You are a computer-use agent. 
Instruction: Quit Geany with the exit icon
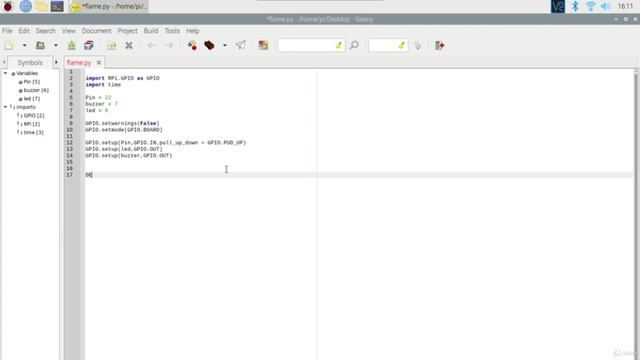click(x=440, y=45)
